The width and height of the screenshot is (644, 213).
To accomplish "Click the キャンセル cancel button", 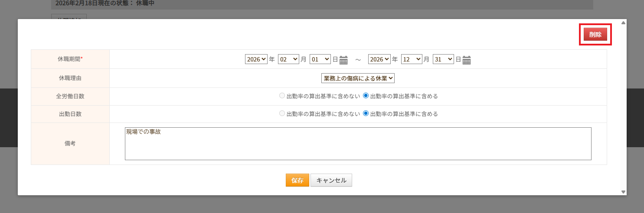I will 331,181.
